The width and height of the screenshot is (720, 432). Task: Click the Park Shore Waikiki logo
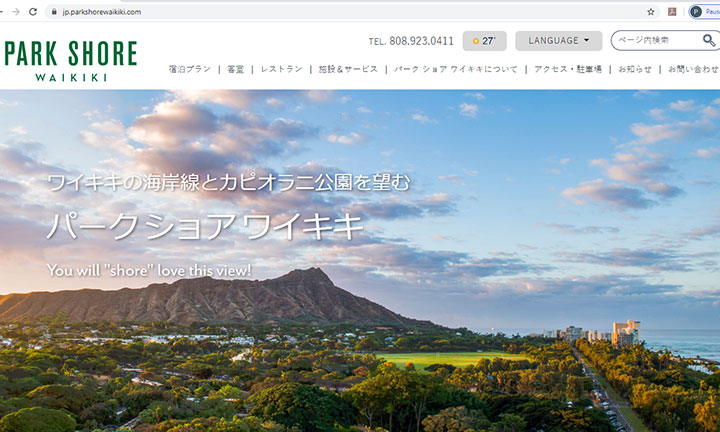(71, 61)
